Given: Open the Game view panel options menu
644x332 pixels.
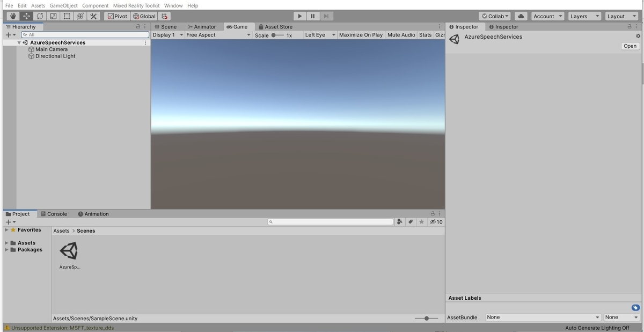Looking at the screenshot, I should tap(440, 26).
